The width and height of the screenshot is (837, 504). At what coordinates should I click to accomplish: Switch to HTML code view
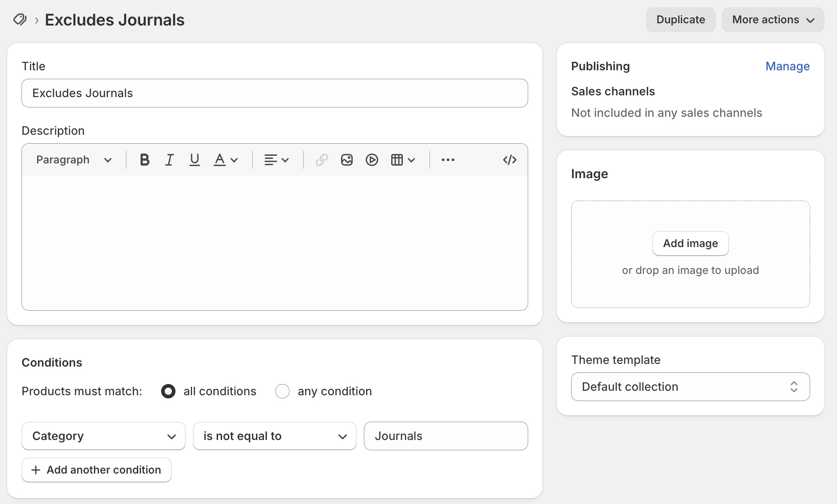(509, 160)
